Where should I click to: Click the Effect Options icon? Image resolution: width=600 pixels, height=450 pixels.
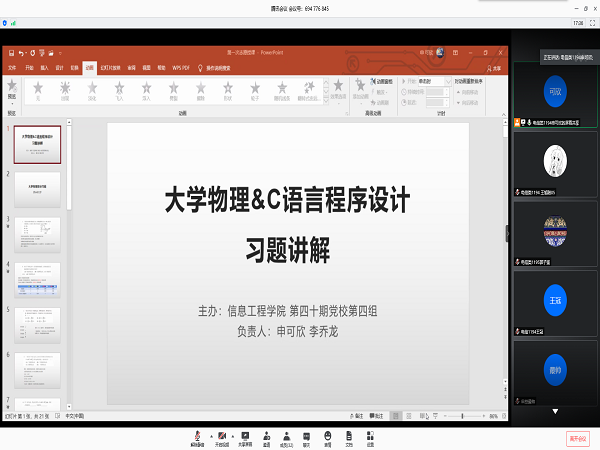(336, 88)
